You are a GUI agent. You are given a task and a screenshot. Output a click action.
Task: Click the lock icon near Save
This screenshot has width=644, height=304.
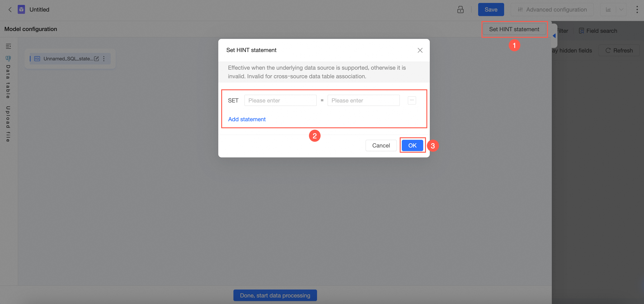460,9
